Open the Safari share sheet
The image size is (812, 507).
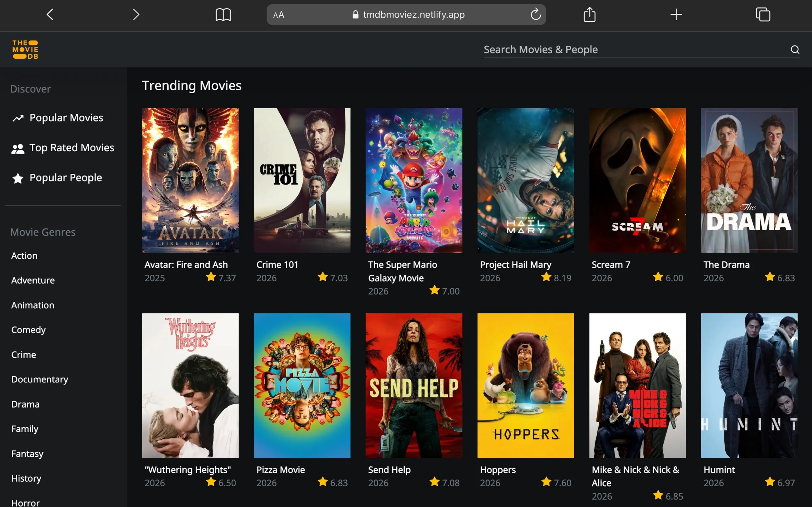[x=589, y=14]
